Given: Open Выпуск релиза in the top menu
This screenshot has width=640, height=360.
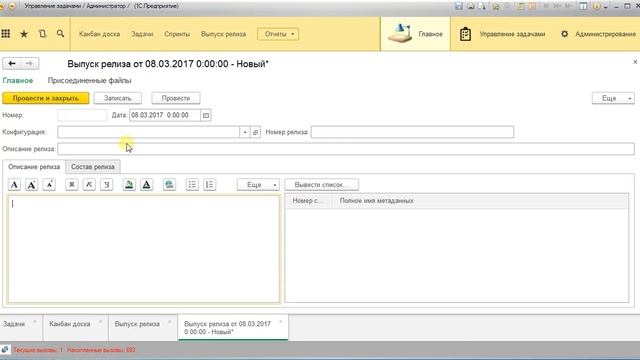Looking at the screenshot, I should click(223, 34).
